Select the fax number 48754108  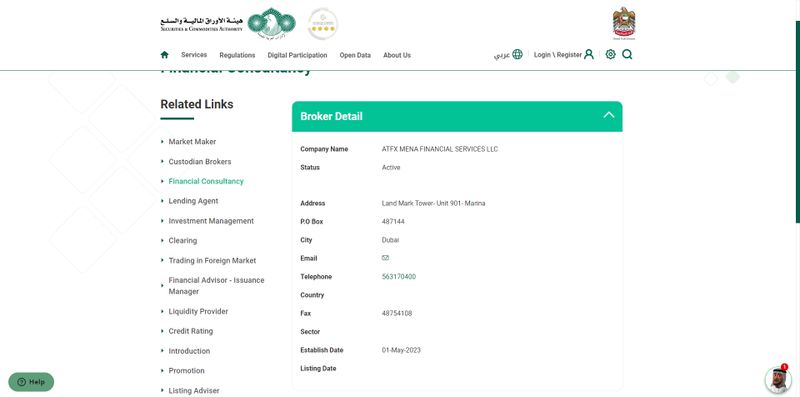(x=397, y=313)
